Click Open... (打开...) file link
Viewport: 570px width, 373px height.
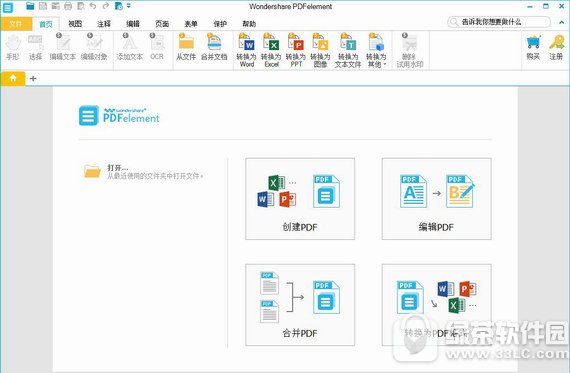[x=117, y=168]
